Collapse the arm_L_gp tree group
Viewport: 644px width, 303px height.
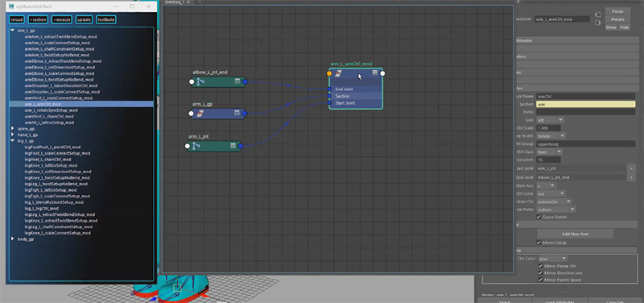(x=12, y=31)
